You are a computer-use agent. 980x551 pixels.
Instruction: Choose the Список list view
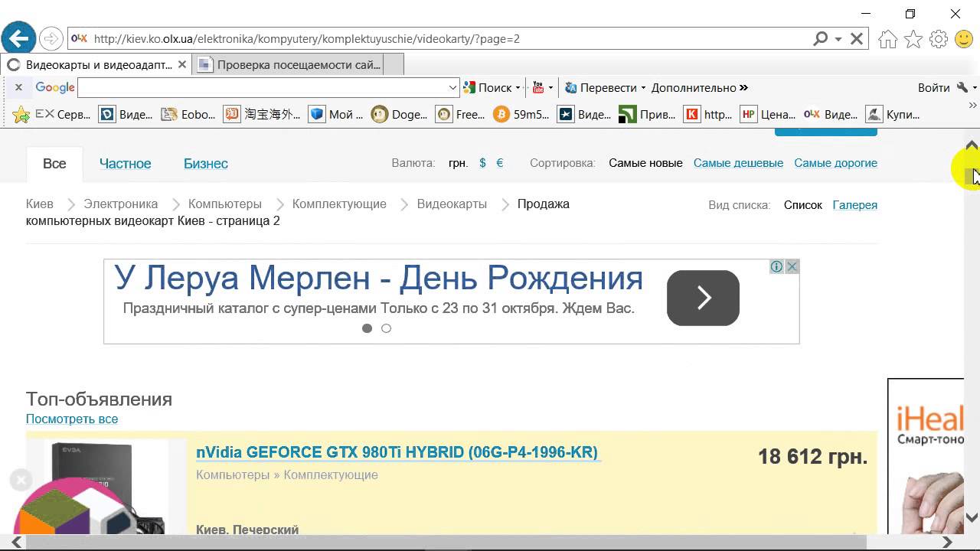click(802, 205)
